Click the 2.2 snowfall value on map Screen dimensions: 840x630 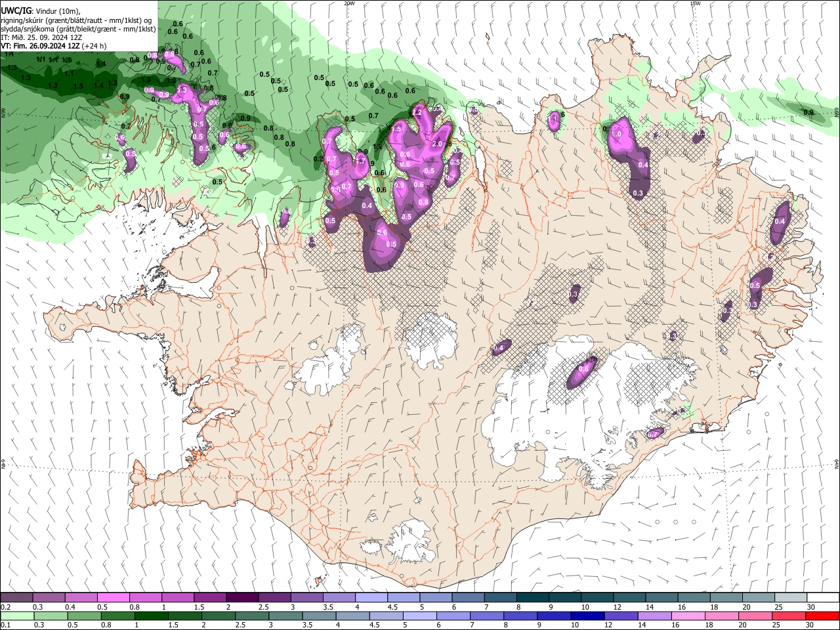coord(416,112)
